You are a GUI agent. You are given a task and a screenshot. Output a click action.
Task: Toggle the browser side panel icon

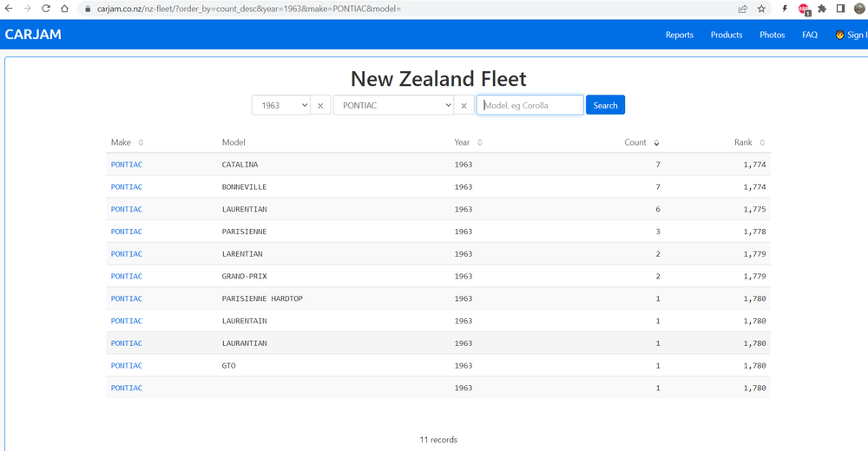(840, 9)
